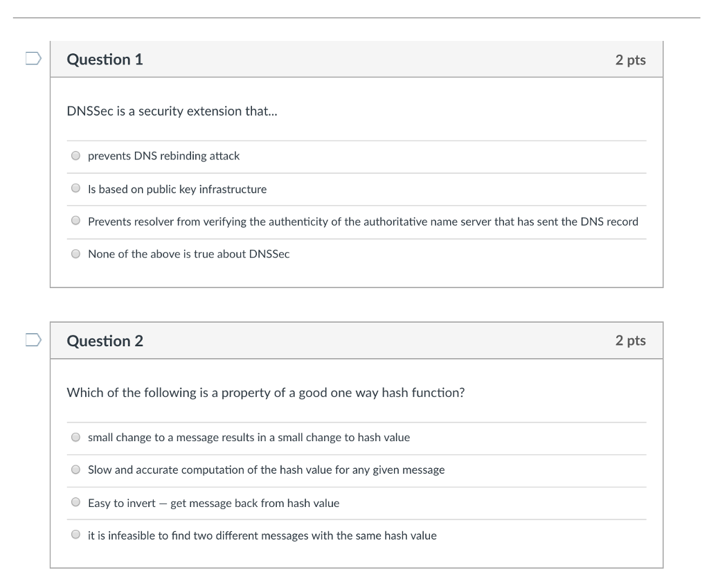This screenshot has height=588, width=709.
Task: Click inside the Question 1 answer area
Action: pos(357,204)
